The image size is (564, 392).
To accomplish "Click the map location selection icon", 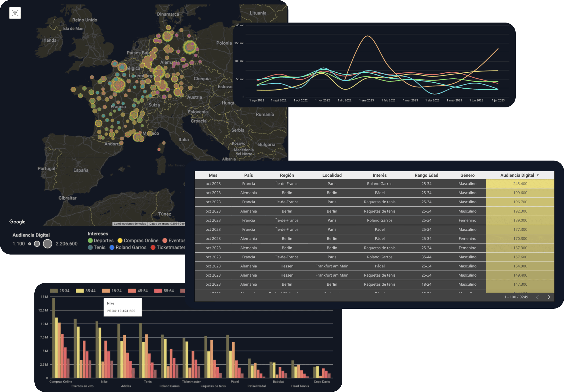I will (x=15, y=13).
